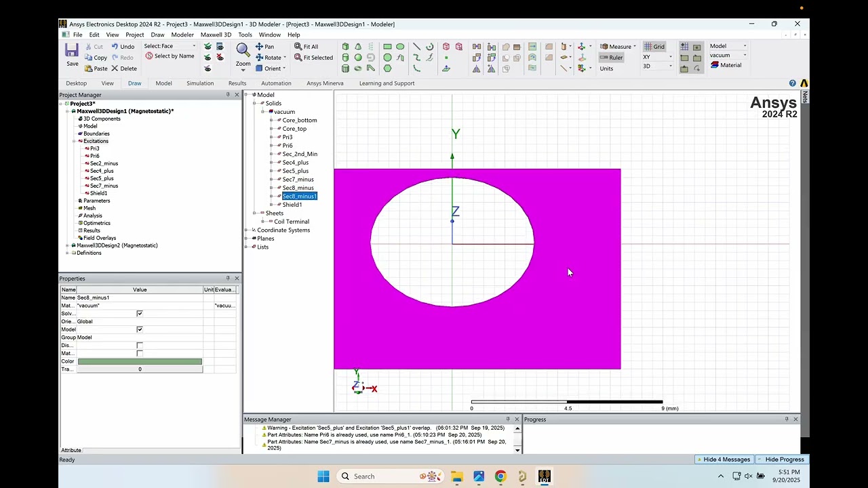Click the Select by Name tool
This screenshot has width=868, height=488.
tap(170, 56)
